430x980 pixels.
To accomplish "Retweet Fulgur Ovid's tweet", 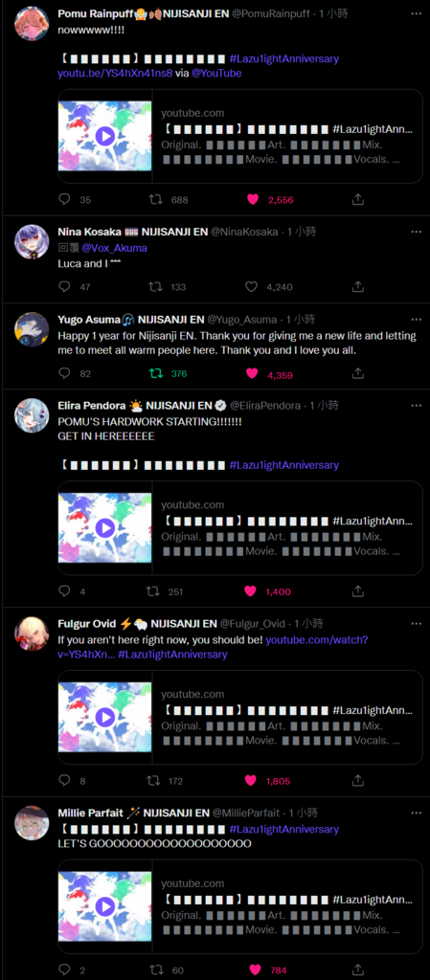I will pyautogui.click(x=152, y=780).
